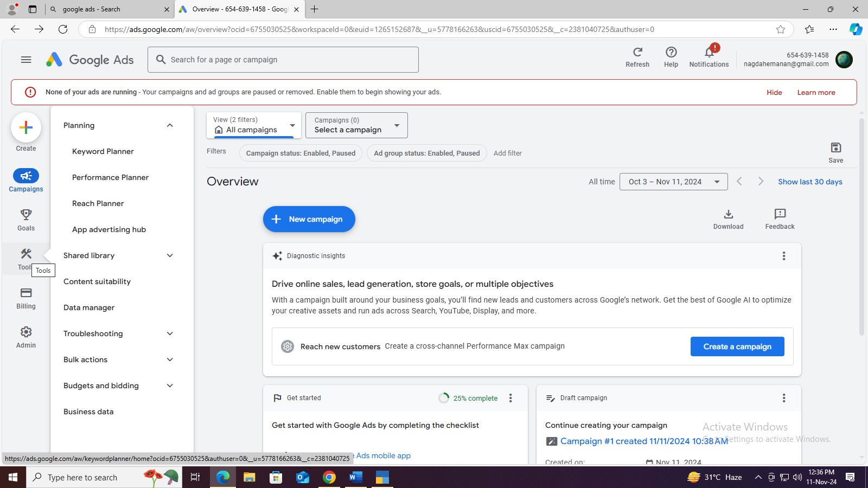Image resolution: width=868 pixels, height=488 pixels.
Task: Open the Help question mark icon
Action: pyautogui.click(x=671, y=52)
